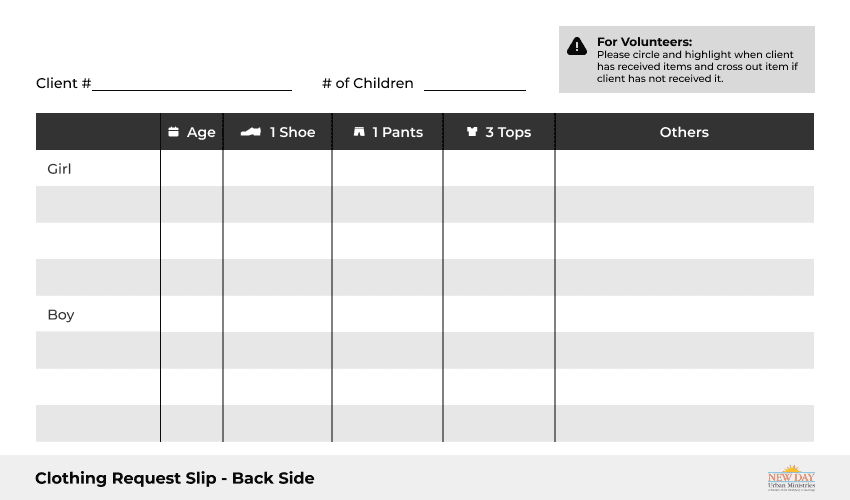
Task: Click the # of Children blank line
Action: pos(475,89)
